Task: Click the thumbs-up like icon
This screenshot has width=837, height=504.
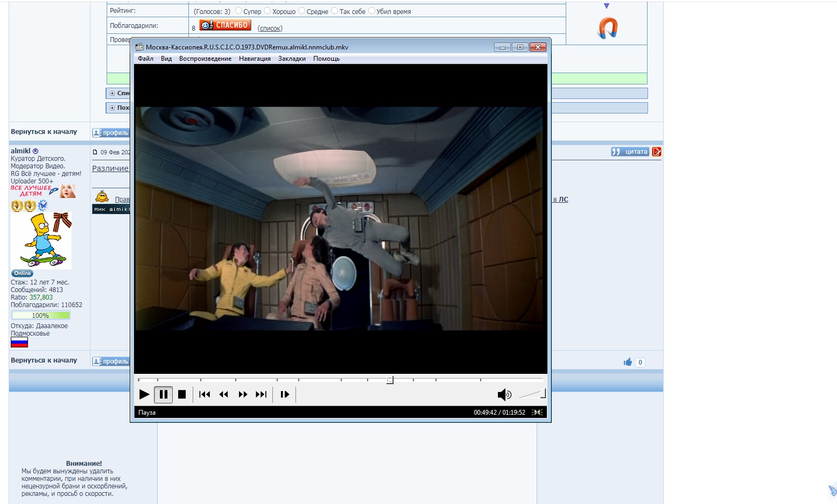Action: (628, 362)
